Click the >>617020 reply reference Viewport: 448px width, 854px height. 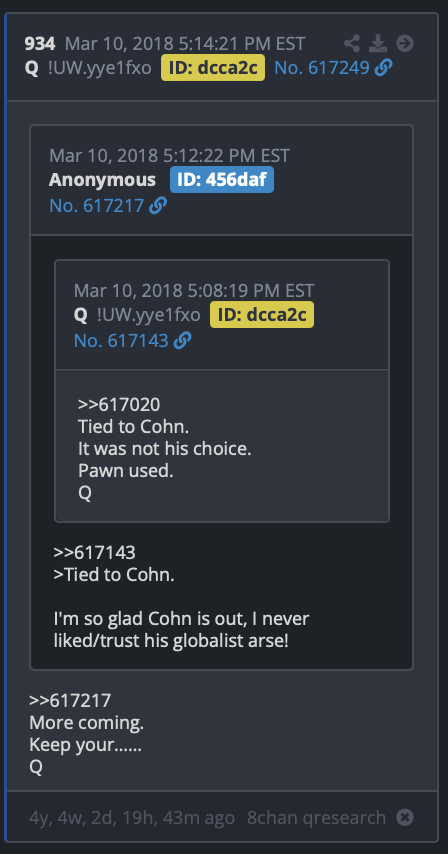[119, 404]
